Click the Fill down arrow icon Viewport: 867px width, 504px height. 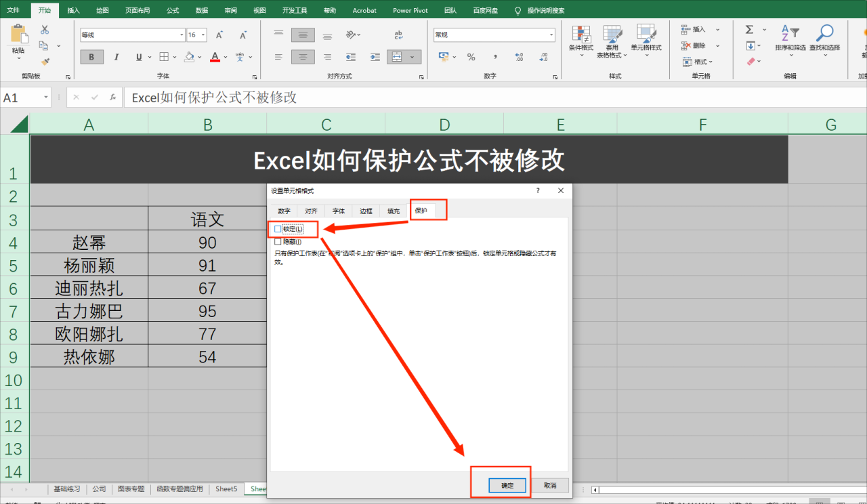pyautogui.click(x=750, y=46)
